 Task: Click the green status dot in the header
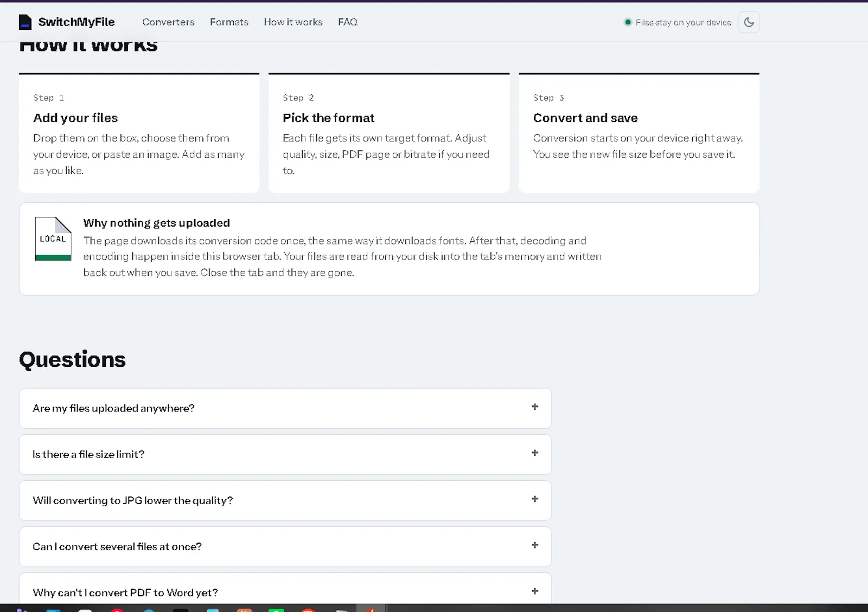pyautogui.click(x=628, y=22)
